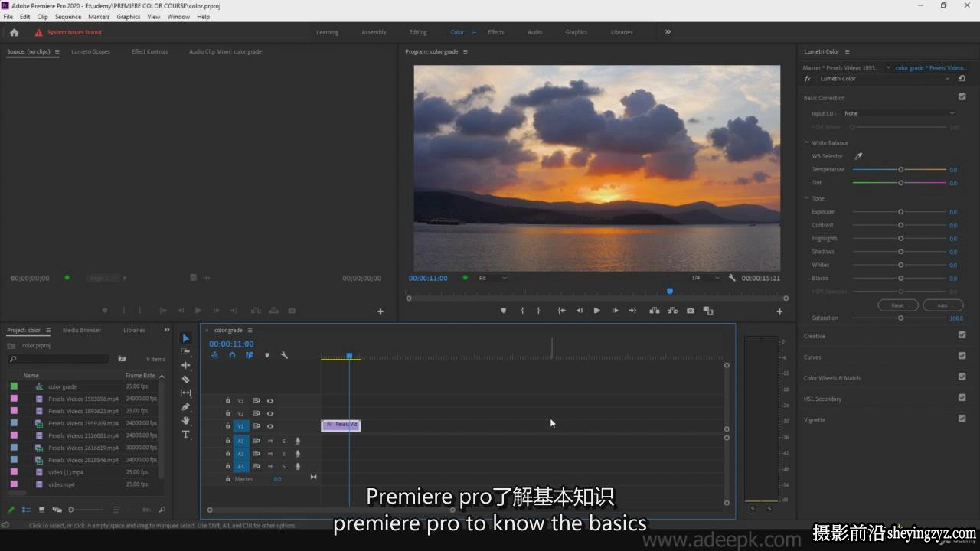Image resolution: width=980 pixels, height=551 pixels.
Task: Toggle HSL Secondary checkbox
Action: click(x=962, y=398)
